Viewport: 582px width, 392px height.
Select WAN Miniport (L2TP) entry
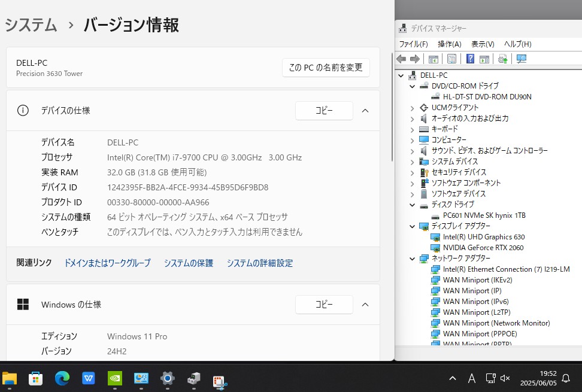(x=477, y=312)
